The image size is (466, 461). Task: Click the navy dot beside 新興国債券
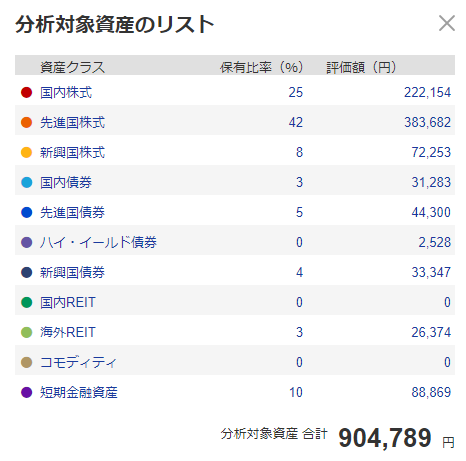click(x=26, y=272)
